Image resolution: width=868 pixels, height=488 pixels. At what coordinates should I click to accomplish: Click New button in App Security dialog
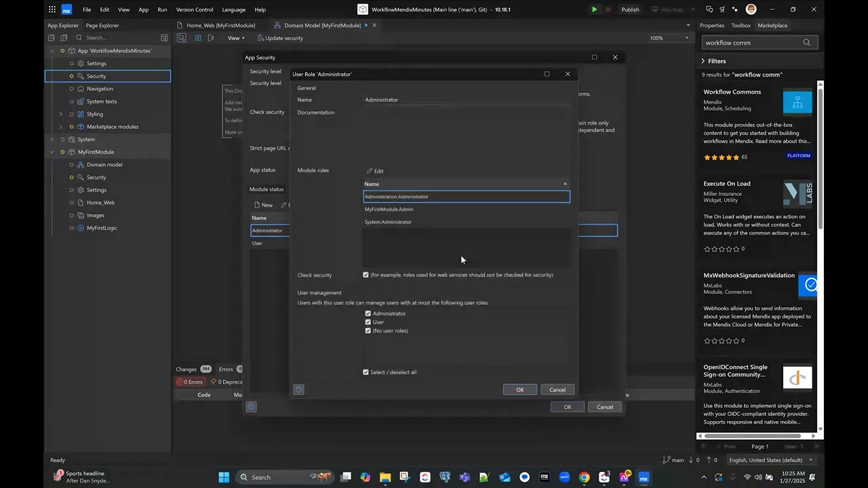263,205
